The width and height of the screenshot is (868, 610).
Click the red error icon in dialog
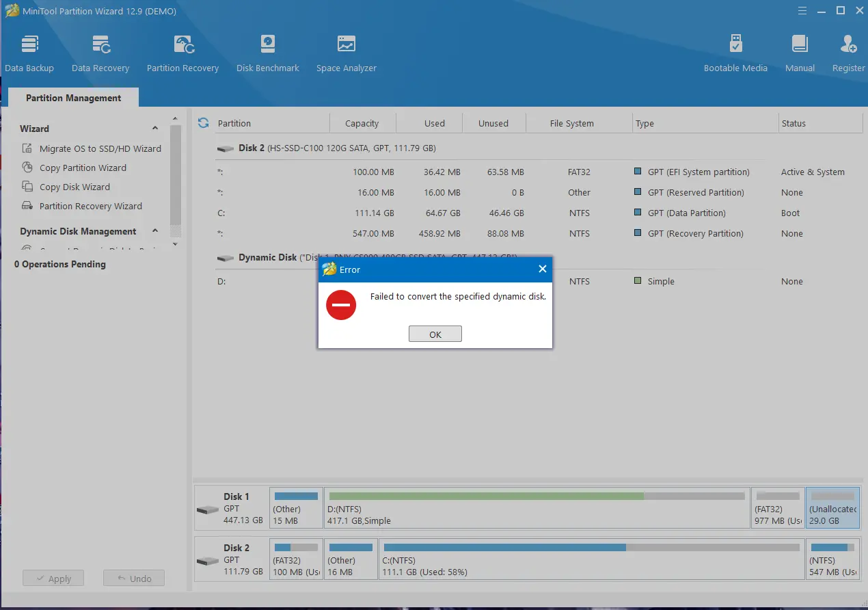point(341,304)
